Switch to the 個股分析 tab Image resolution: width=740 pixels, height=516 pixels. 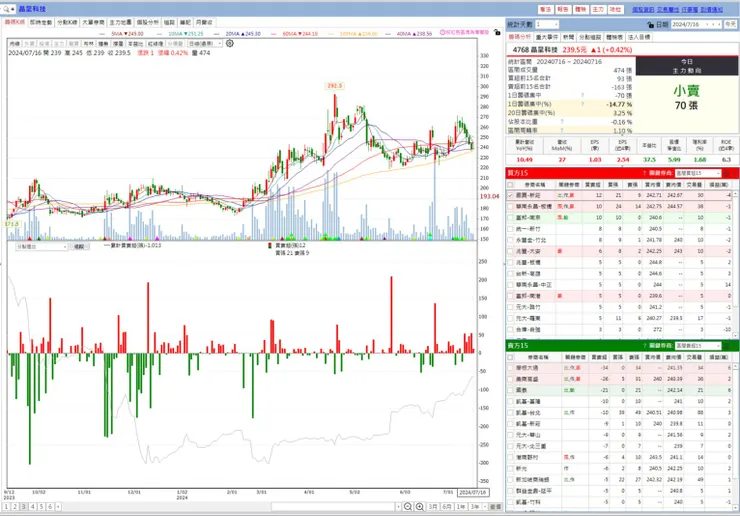[x=147, y=22]
